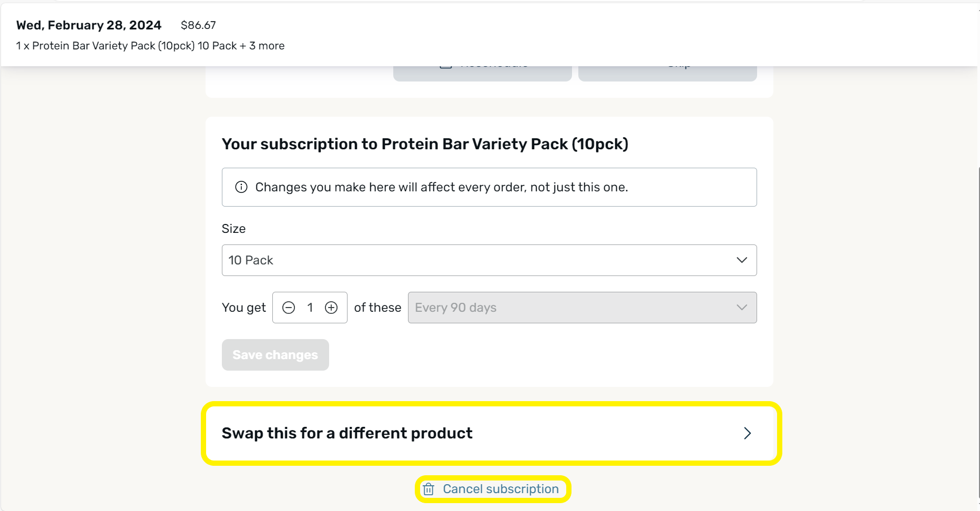The width and height of the screenshot is (980, 511).
Task: Select the quantity value 1
Action: coord(310,308)
